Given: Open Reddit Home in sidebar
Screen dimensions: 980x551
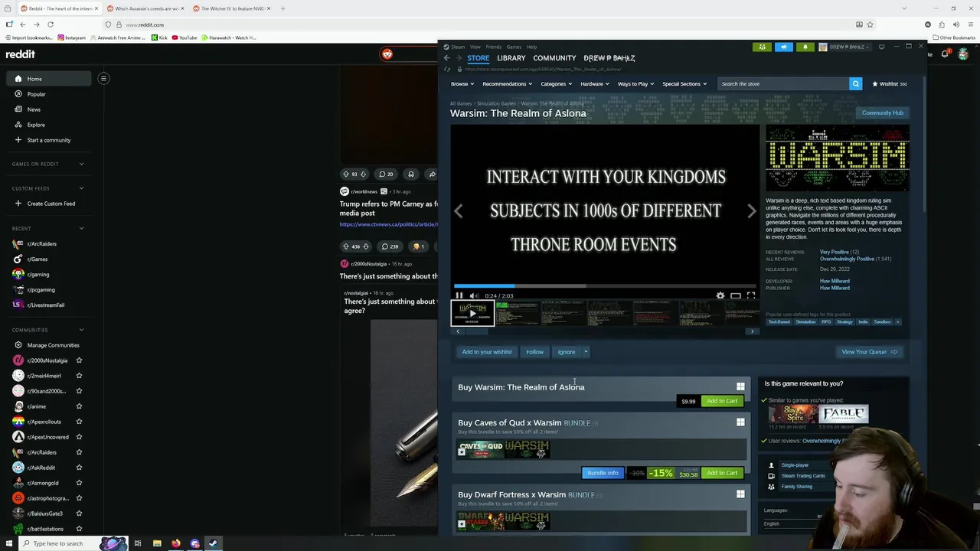Looking at the screenshot, I should pyautogui.click(x=50, y=79).
